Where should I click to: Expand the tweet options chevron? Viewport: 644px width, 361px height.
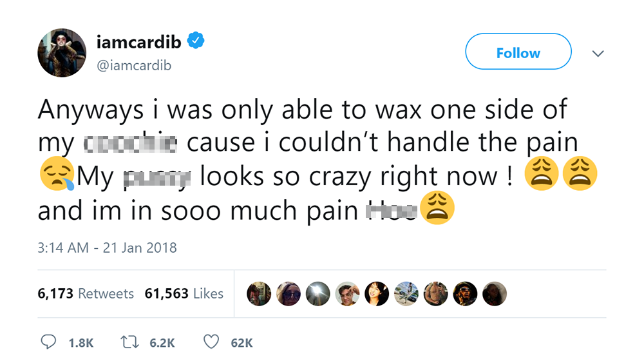(598, 54)
